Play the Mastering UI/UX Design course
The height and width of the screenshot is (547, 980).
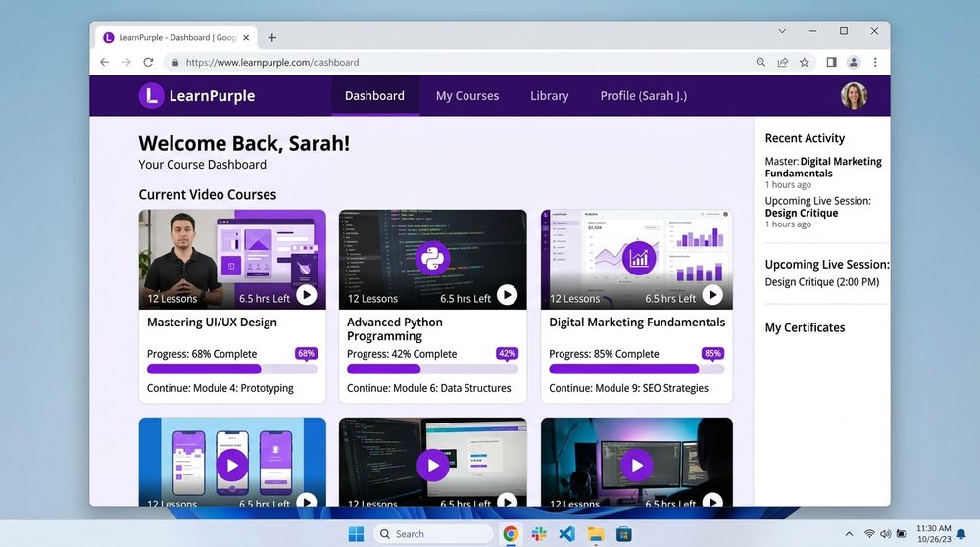point(306,294)
